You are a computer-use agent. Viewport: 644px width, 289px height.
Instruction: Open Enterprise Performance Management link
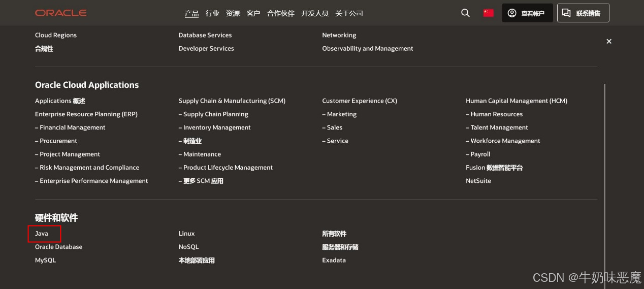tap(91, 181)
